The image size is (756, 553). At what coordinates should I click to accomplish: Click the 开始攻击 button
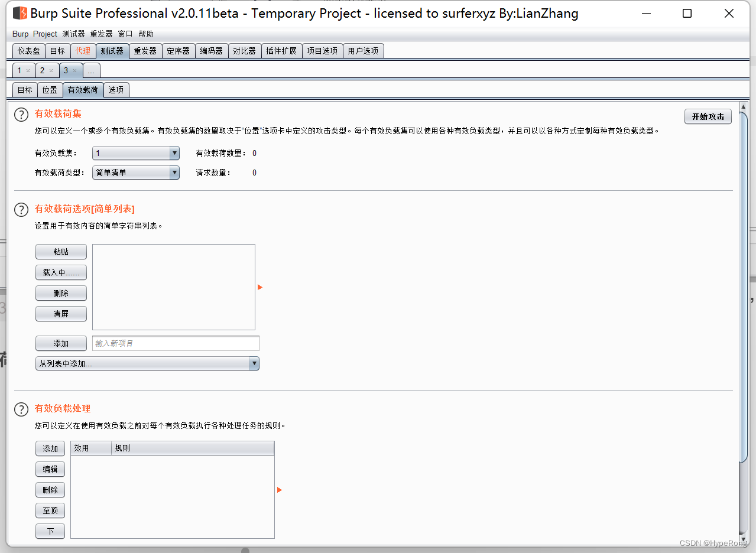pos(708,116)
